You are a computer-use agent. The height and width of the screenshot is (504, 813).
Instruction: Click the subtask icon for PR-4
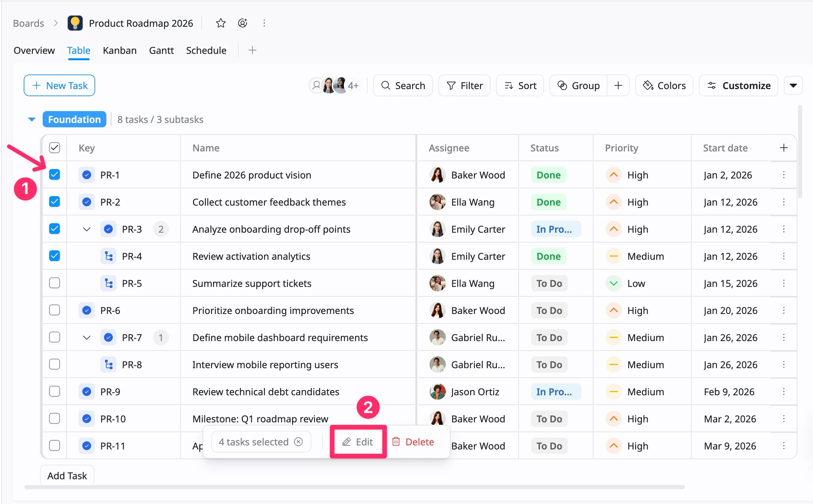[x=108, y=256]
